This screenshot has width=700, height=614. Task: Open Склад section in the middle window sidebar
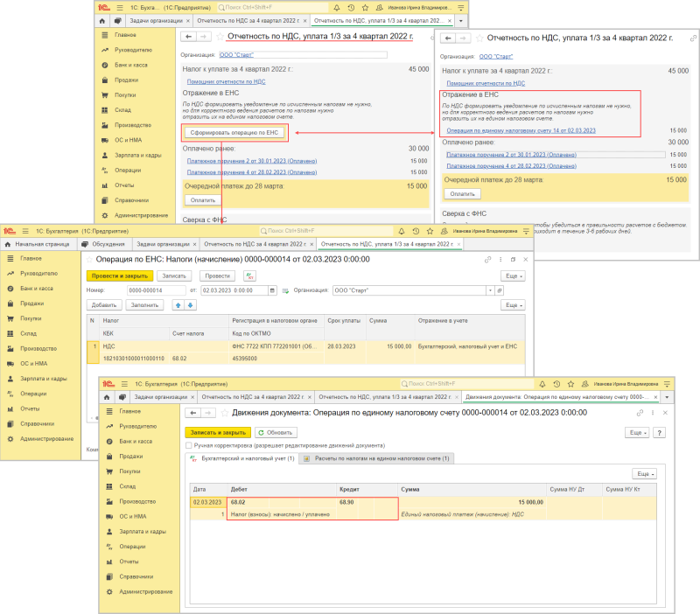click(28, 333)
